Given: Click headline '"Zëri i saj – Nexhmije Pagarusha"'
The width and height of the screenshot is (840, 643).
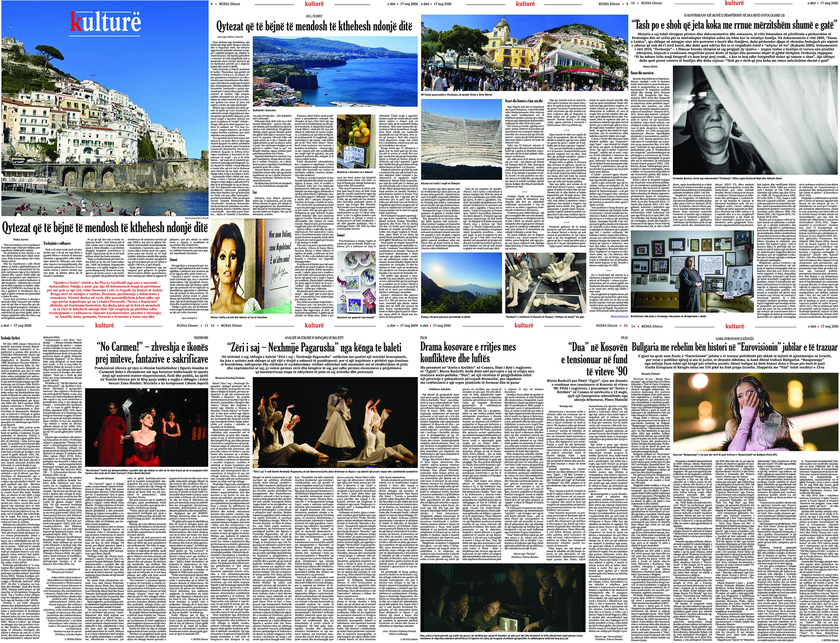Looking at the screenshot, I should point(314,348).
